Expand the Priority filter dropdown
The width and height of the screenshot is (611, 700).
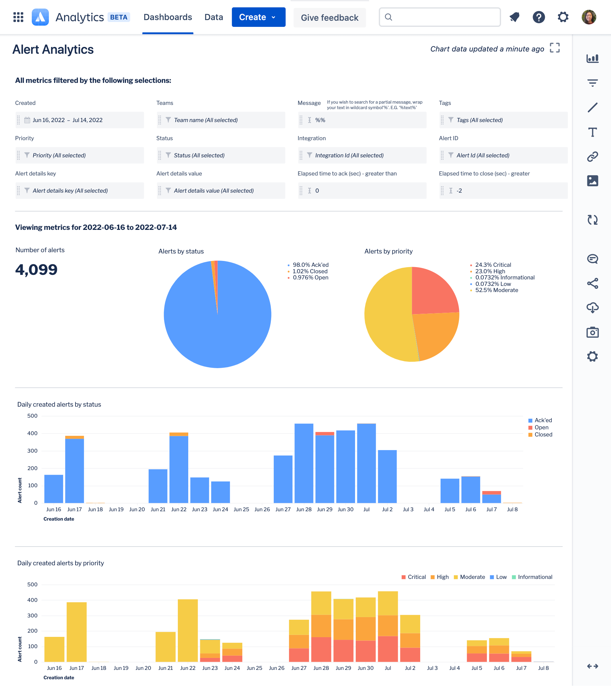(79, 155)
